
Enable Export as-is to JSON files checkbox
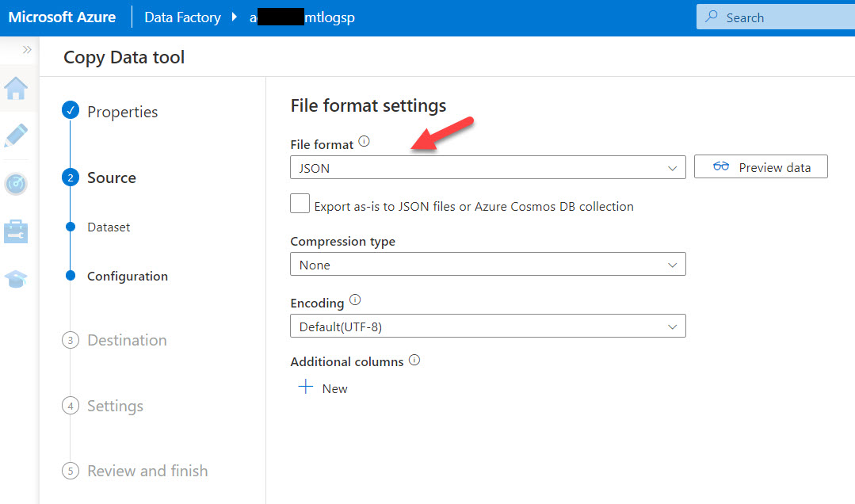pos(300,204)
